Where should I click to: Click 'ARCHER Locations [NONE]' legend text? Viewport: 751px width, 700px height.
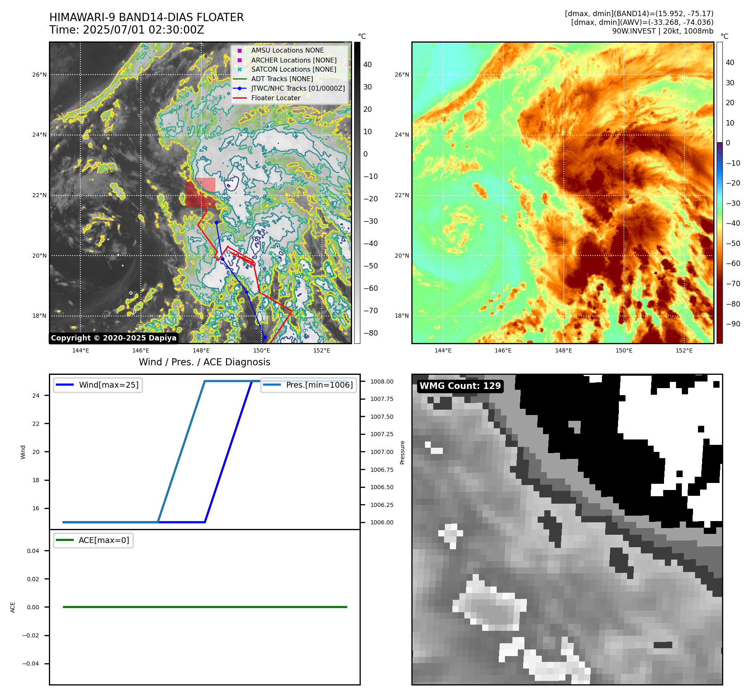(x=294, y=60)
